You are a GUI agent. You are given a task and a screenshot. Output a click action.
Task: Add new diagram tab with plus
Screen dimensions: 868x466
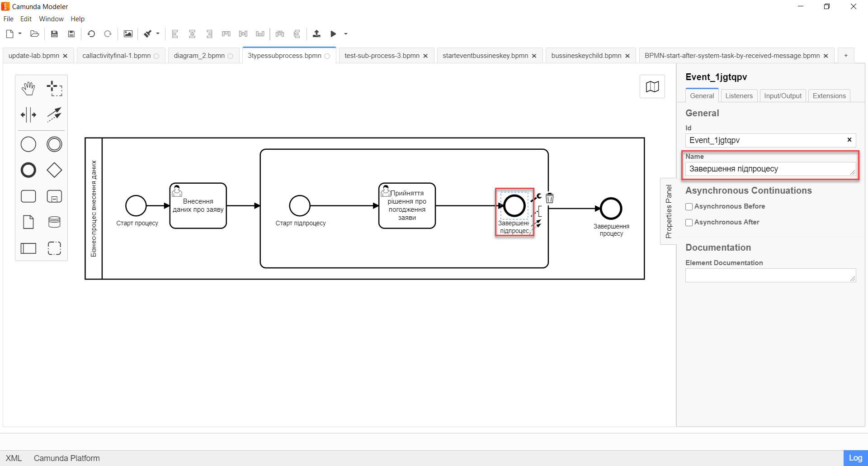pos(846,56)
